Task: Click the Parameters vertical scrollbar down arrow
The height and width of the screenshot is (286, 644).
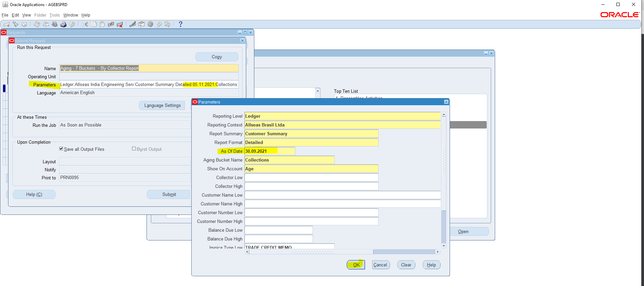Action: click(444, 246)
